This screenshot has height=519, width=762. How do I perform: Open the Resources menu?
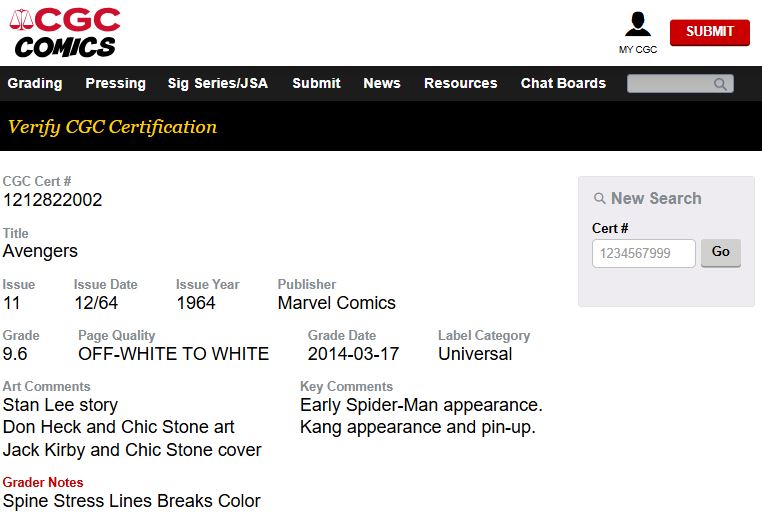pos(461,83)
